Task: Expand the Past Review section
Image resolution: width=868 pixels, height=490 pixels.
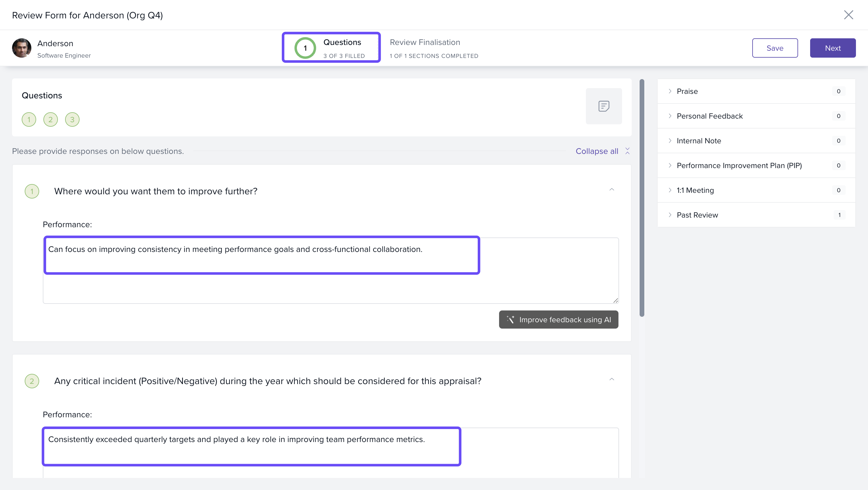Action: tap(697, 215)
